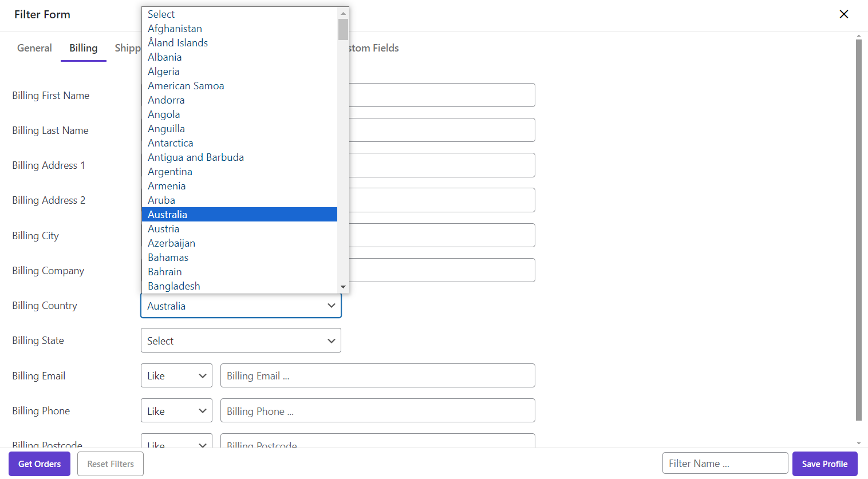The image size is (868, 479).
Task: Click the country list scroll-up arrow
Action: (343, 13)
